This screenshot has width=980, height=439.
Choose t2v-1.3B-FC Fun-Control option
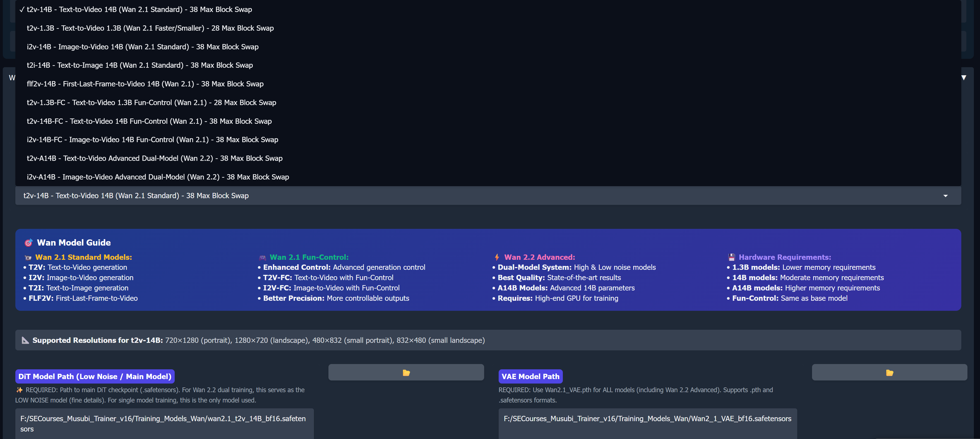[x=488, y=103]
